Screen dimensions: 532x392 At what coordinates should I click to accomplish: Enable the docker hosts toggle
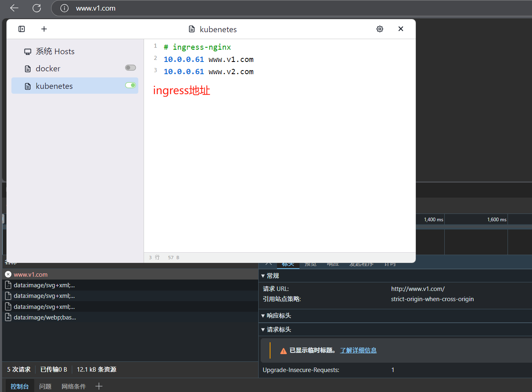point(131,68)
